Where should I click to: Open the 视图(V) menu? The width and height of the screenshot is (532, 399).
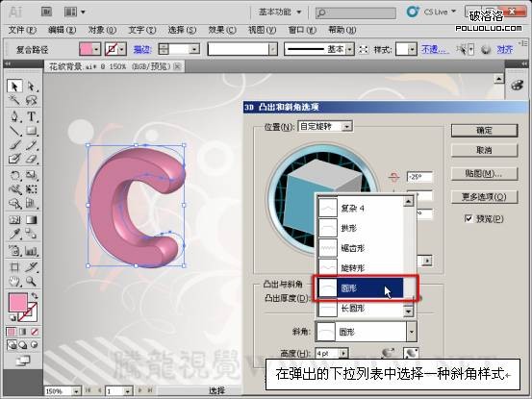[262, 30]
